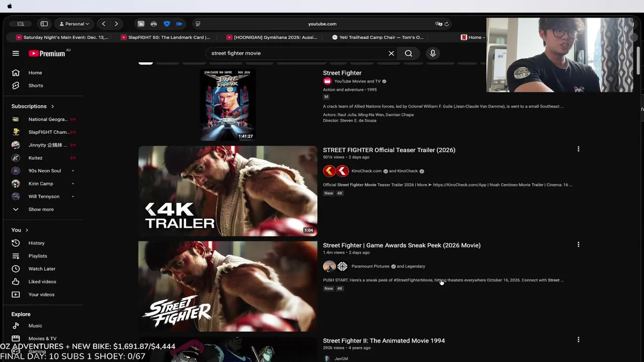The image size is (644, 362).
Task: Play Game Awards Sneak Peek thumbnail
Action: pyautogui.click(x=228, y=286)
